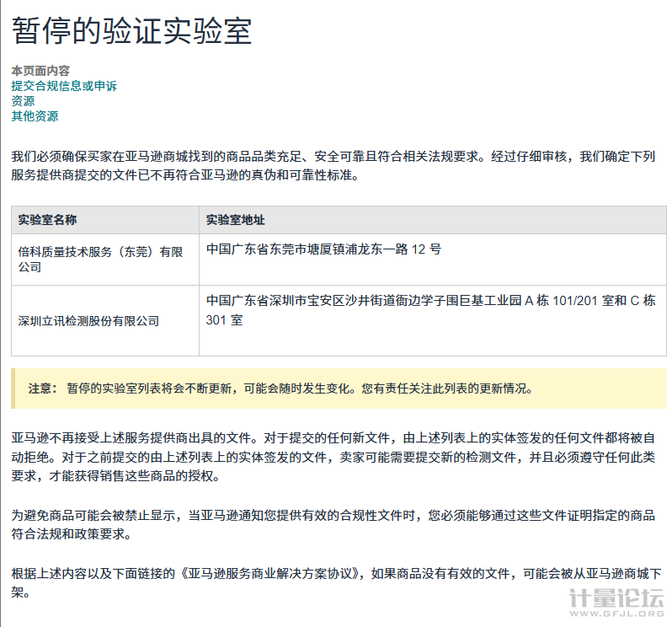Viewport: 672px width, 627px height.
Task: Click the 倍科质量技术服务（东莞）有限公司 cell
Action: pyautogui.click(x=101, y=259)
